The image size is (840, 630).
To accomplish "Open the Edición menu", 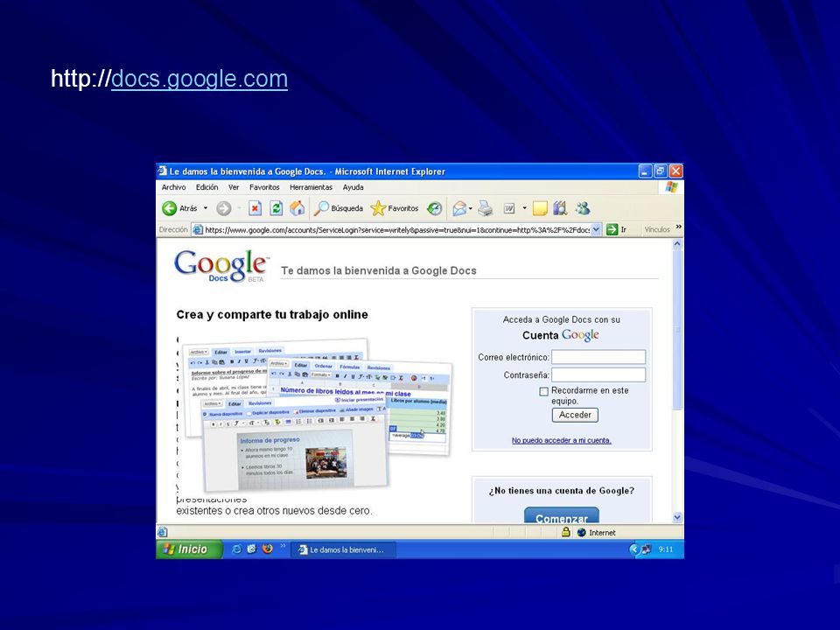I will [x=206, y=187].
